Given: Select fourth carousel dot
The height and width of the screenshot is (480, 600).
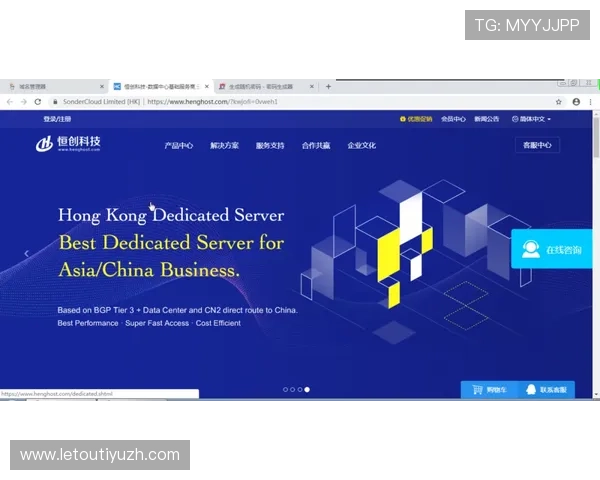Looking at the screenshot, I should (307, 390).
